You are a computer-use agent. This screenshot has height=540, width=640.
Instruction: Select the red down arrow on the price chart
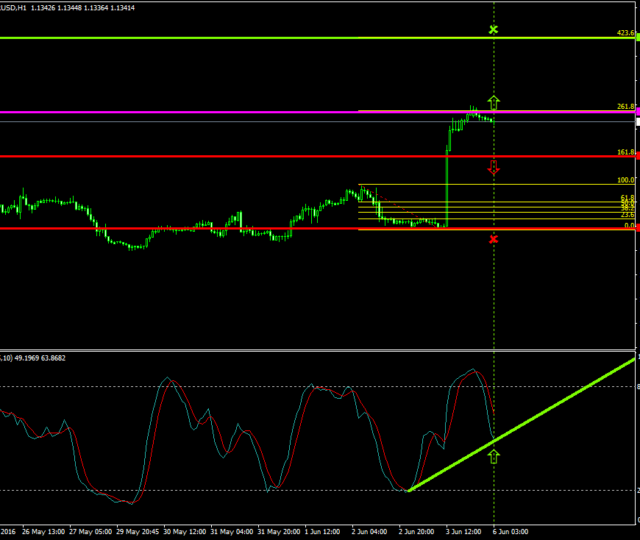coord(493,167)
